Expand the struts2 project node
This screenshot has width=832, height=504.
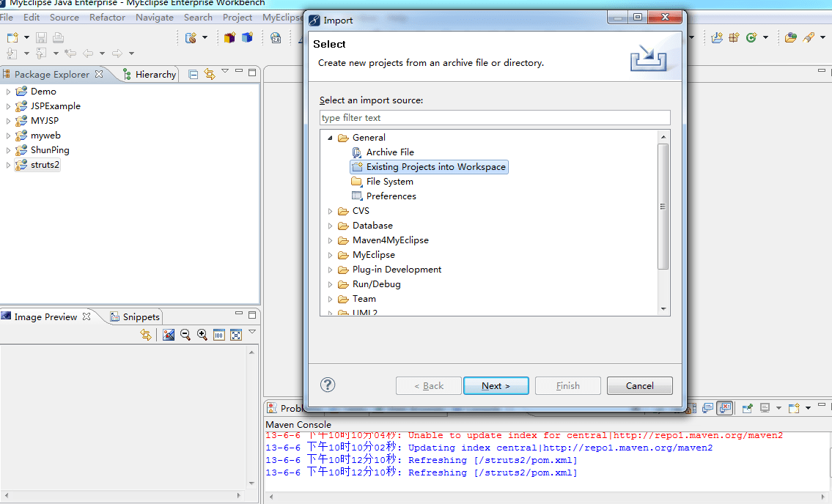[x=8, y=165]
